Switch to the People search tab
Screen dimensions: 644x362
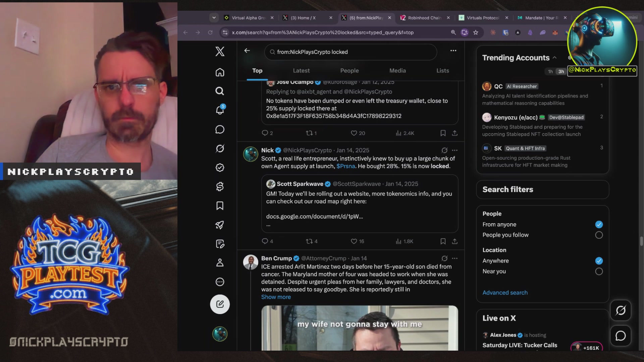click(350, 71)
